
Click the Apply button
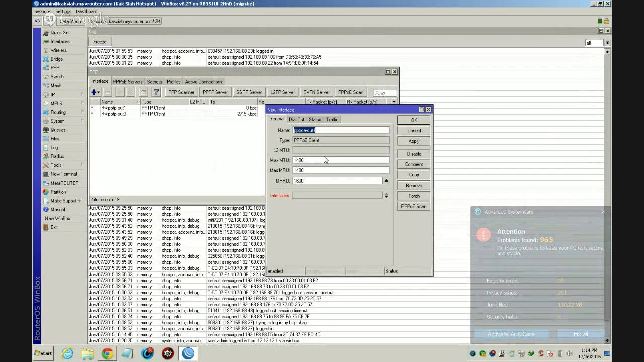click(414, 141)
